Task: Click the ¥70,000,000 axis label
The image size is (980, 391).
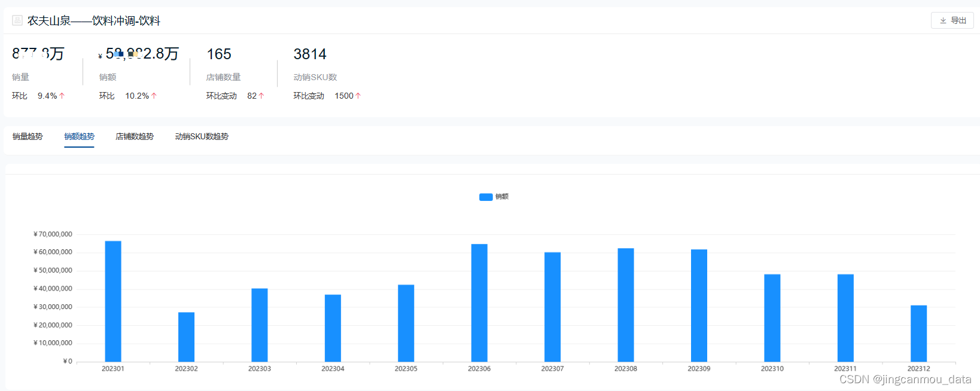Action: click(53, 234)
